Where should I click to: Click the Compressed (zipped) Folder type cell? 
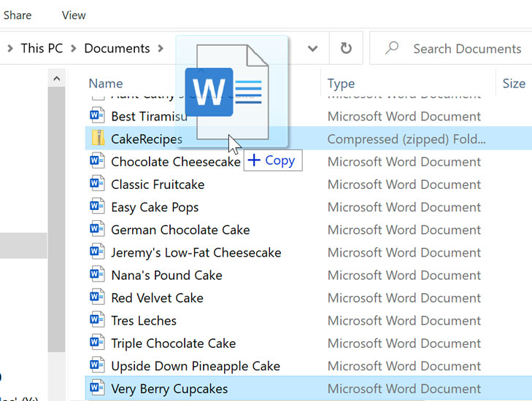coord(406,139)
